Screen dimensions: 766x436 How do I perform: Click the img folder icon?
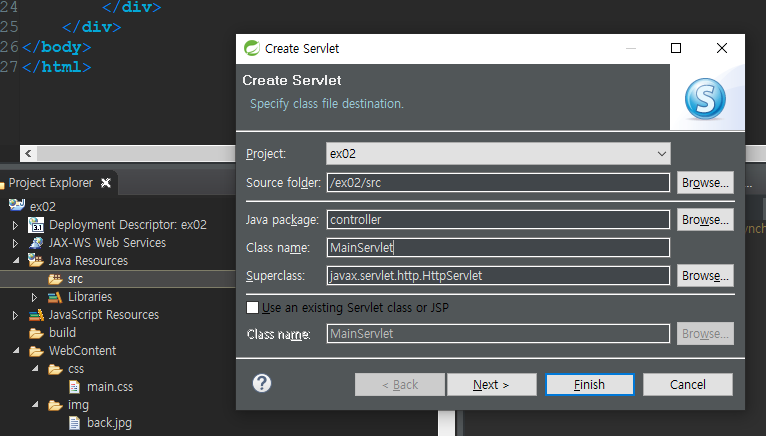coord(55,405)
